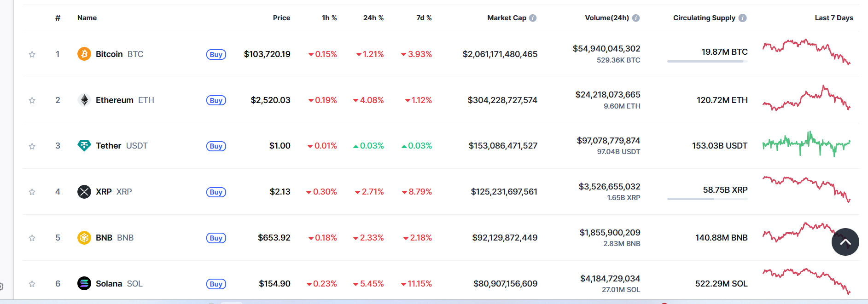
Task: Click XRP's $3,526,655,032 volume link
Action: pyautogui.click(x=610, y=186)
